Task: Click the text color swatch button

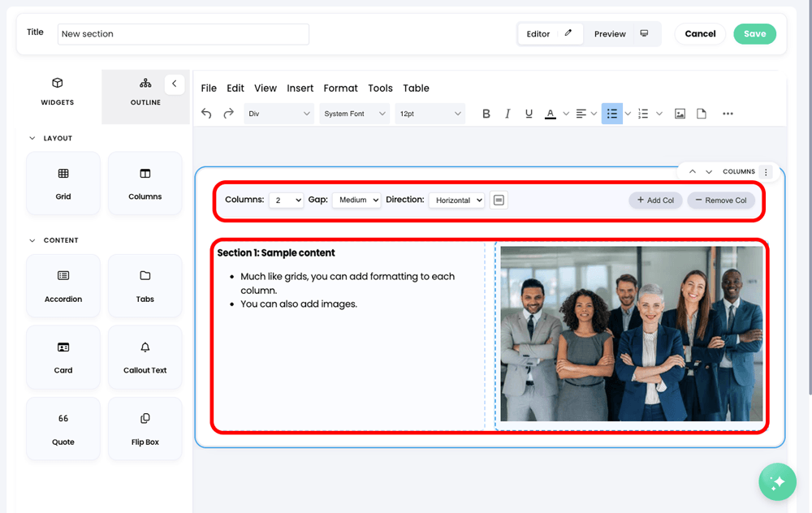Action: point(550,114)
